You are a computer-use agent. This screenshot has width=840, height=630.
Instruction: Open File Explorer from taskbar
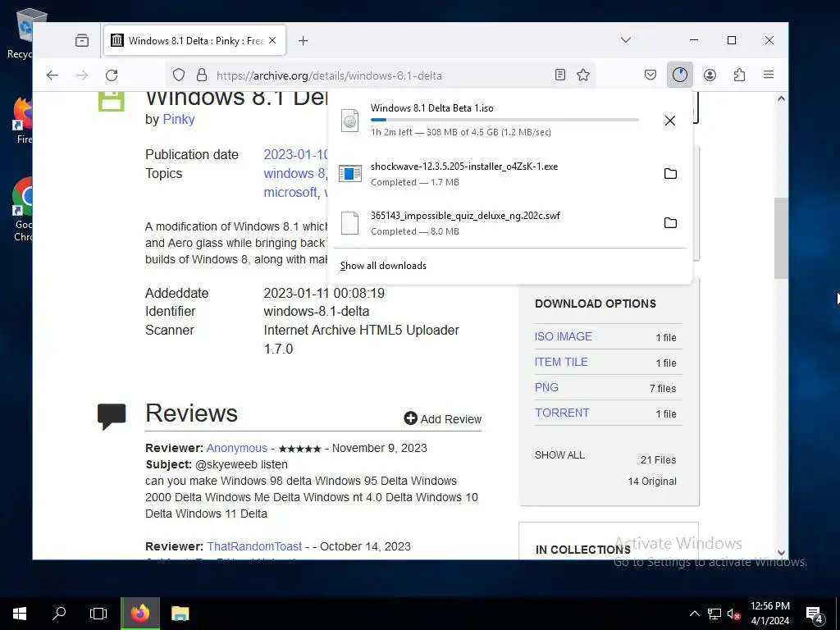tap(180, 614)
